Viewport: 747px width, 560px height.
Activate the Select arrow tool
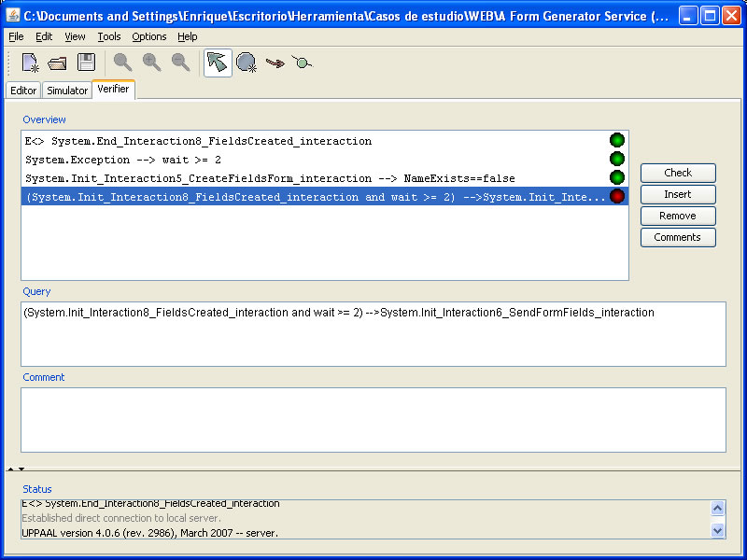(x=218, y=63)
